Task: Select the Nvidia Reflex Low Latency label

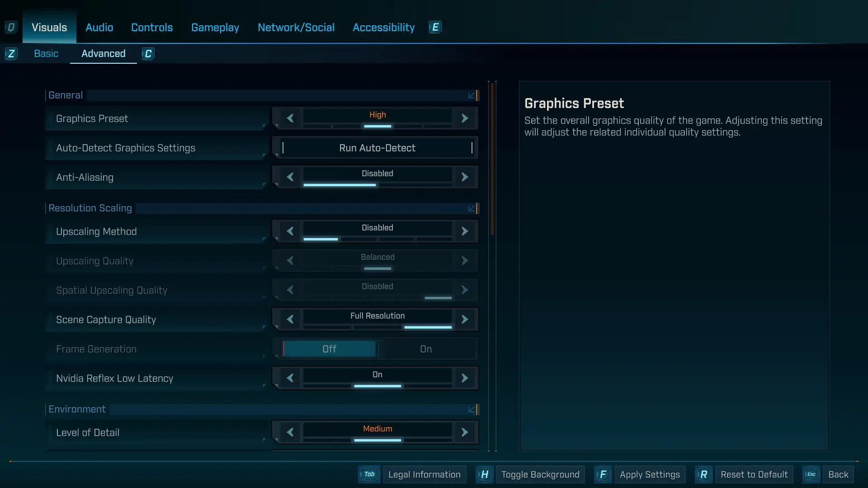Action: click(x=156, y=378)
